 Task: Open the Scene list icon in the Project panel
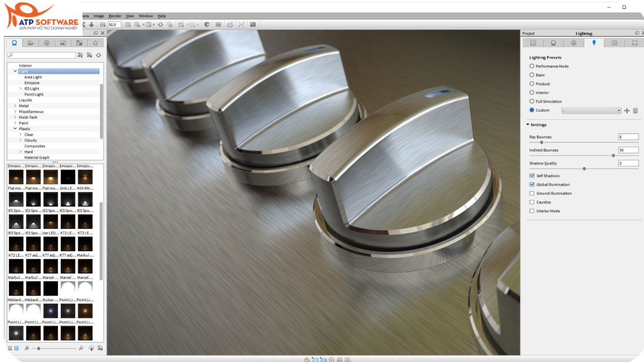pyautogui.click(x=534, y=42)
